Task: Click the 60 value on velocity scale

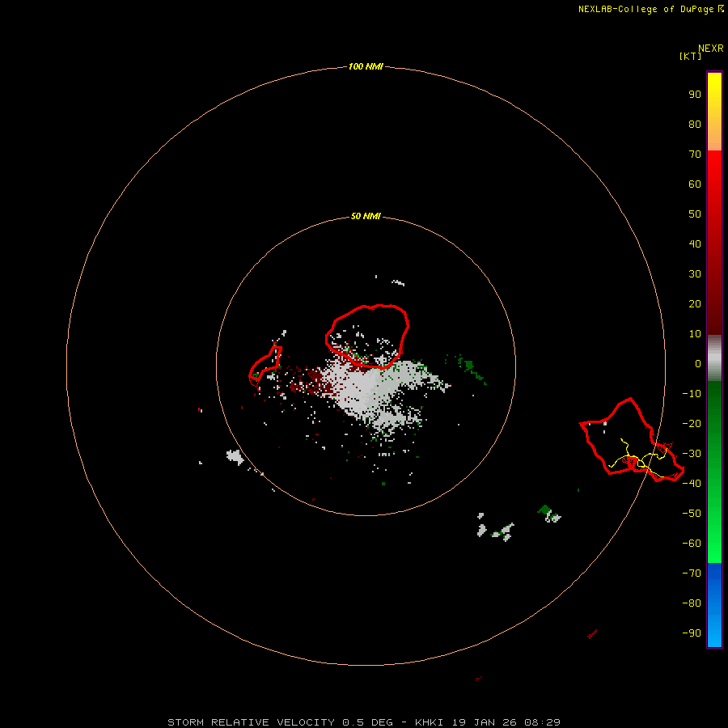Action: click(695, 184)
